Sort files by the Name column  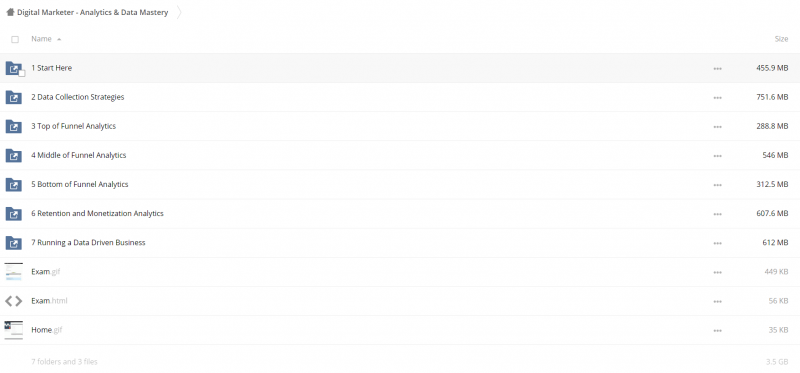[x=41, y=39]
